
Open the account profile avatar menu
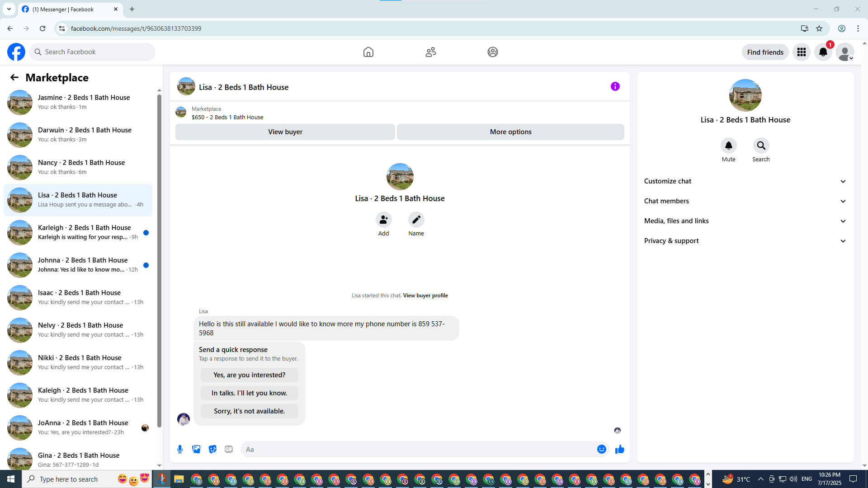(x=845, y=52)
